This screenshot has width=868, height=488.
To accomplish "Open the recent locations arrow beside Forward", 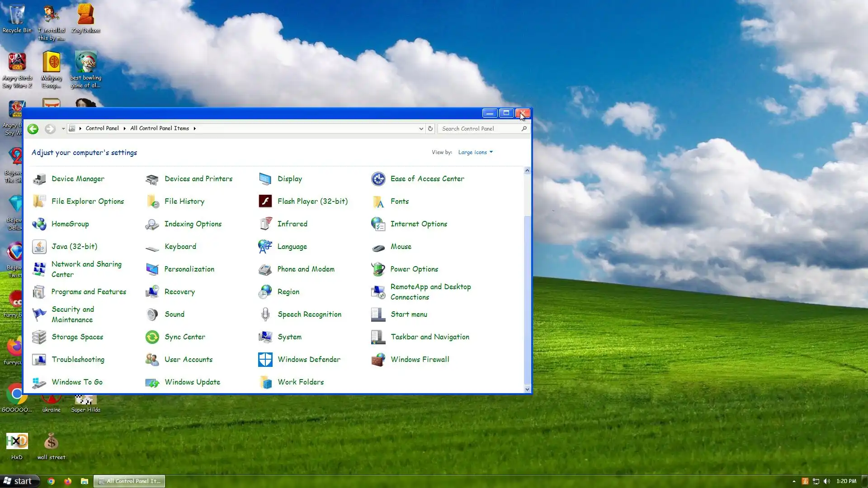I will [x=63, y=129].
